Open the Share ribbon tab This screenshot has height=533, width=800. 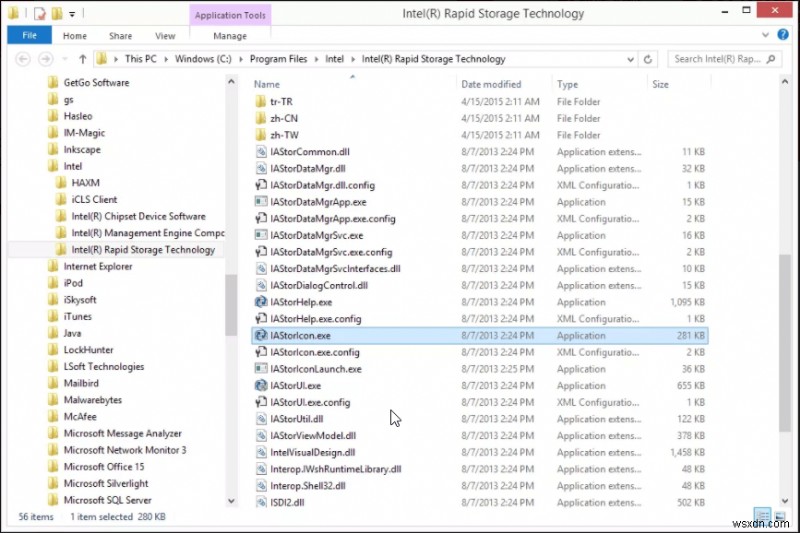tap(120, 36)
